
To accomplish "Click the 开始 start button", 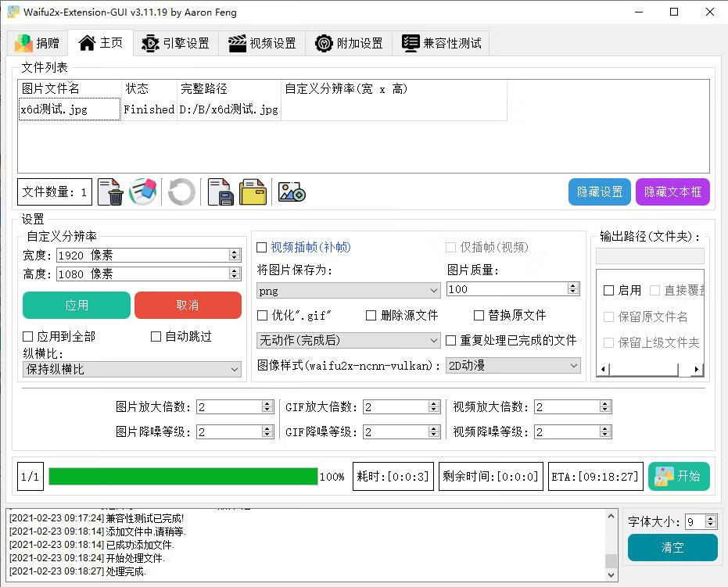I will click(x=679, y=476).
